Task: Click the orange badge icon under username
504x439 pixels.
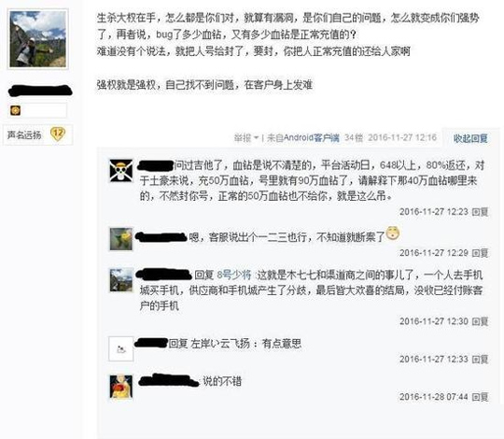Action: pos(16,110)
